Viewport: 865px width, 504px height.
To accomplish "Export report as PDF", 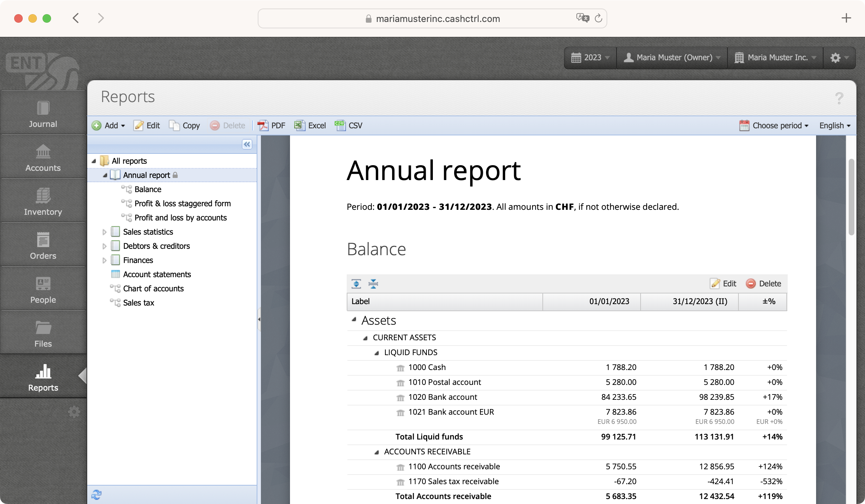I will tap(271, 125).
